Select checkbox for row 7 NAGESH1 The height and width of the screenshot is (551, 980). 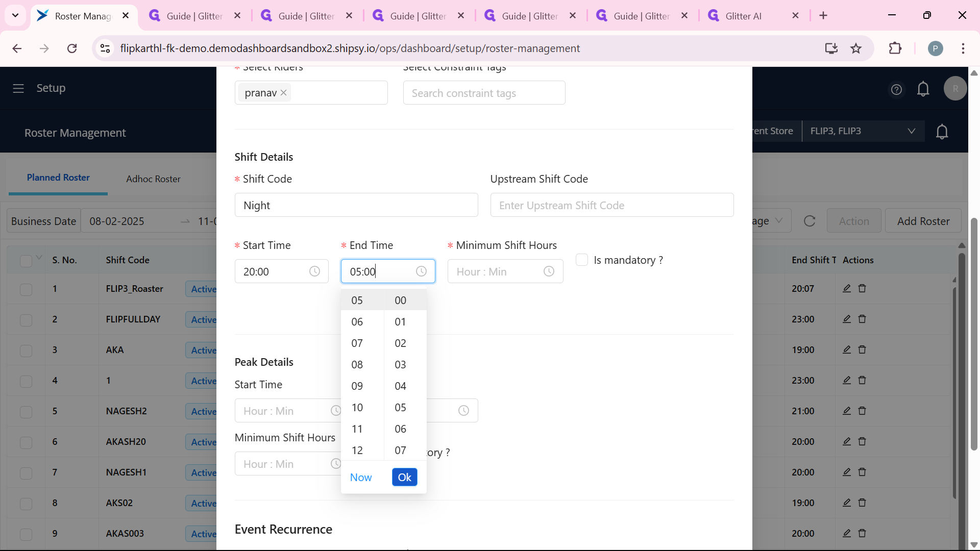coord(26,473)
